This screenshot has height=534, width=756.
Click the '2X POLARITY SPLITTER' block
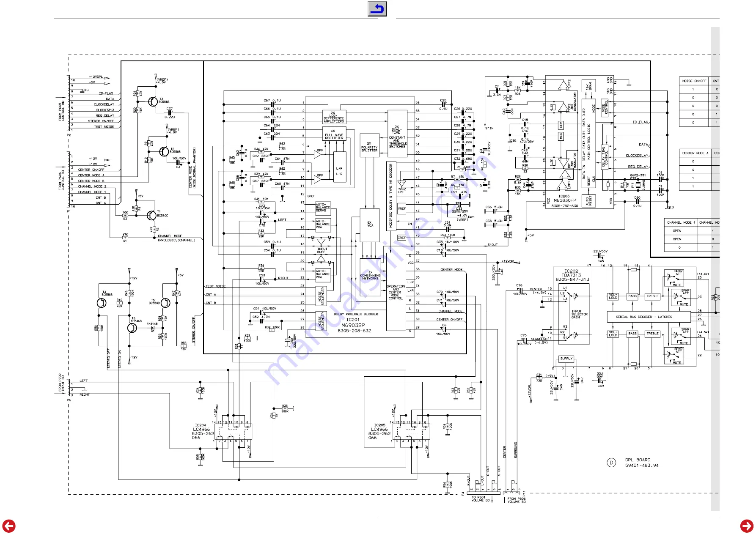pyautogui.click(x=369, y=146)
